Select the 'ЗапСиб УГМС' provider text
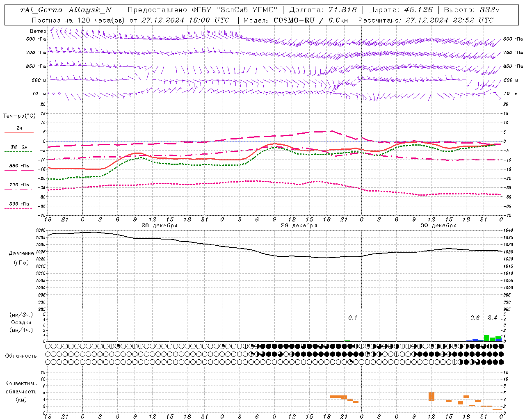This screenshot has height=420, width=525. pos(247,10)
